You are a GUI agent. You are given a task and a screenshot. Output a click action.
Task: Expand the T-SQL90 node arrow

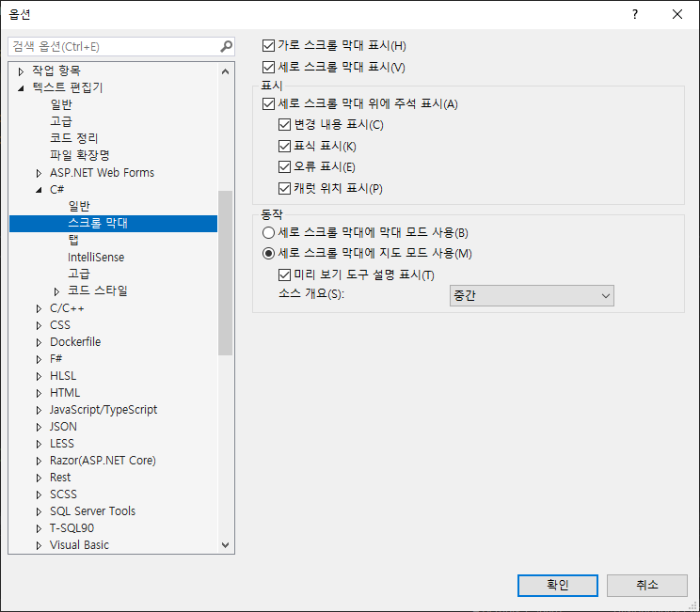coord(39,529)
